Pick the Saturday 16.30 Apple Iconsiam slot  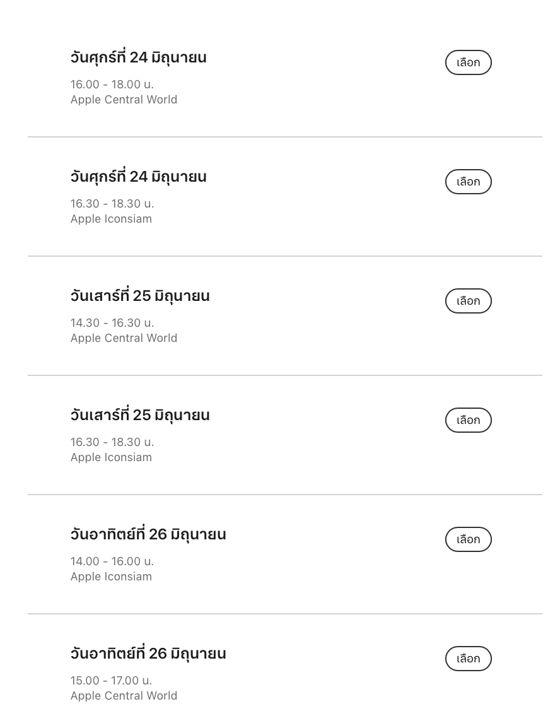(x=468, y=420)
